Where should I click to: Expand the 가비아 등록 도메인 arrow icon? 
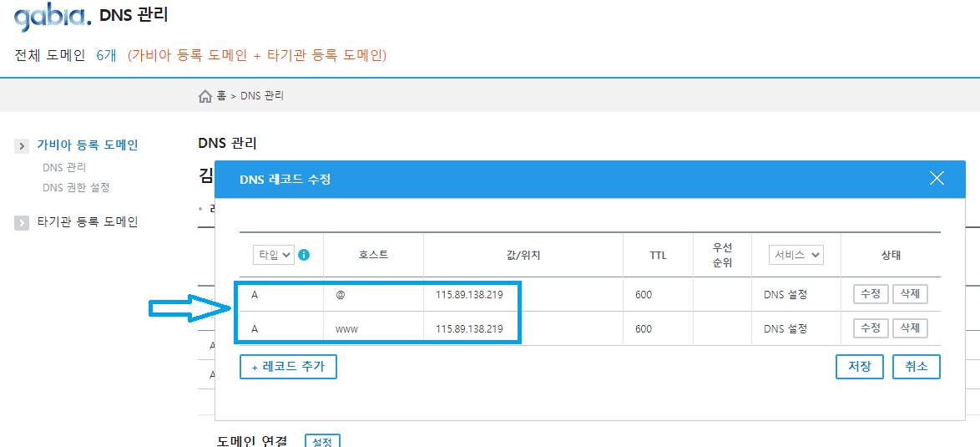pyautogui.click(x=22, y=146)
